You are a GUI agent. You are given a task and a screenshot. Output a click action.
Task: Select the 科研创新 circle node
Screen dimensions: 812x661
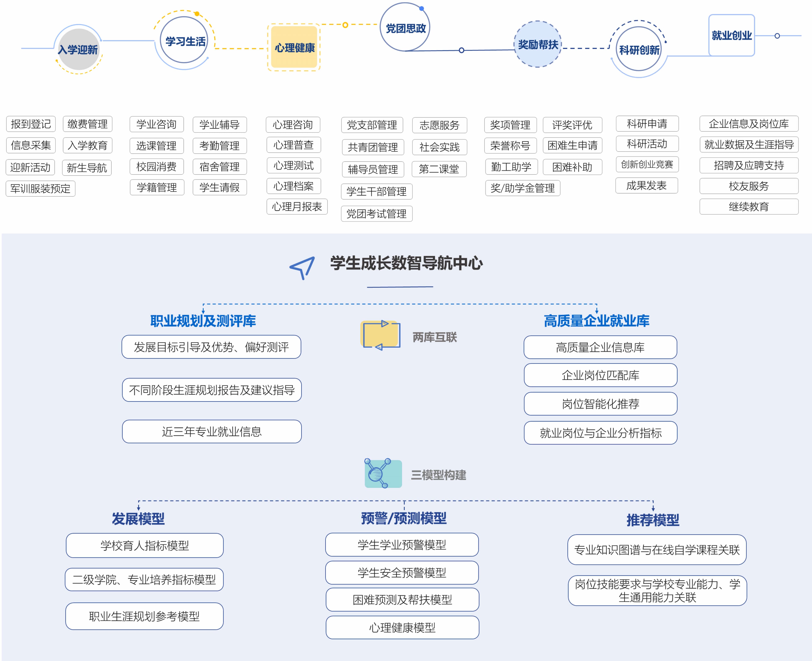pyautogui.click(x=639, y=49)
